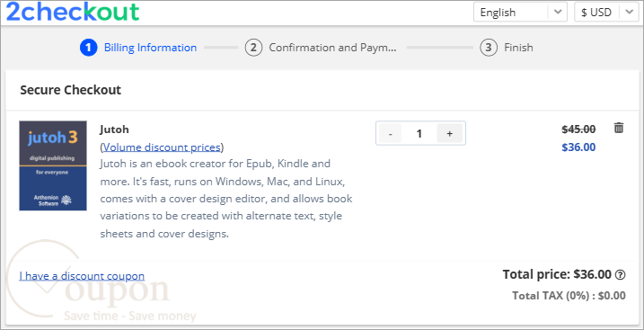Click the Total price: $36.00 text
Image resolution: width=644 pixels, height=330 pixels.
click(557, 274)
